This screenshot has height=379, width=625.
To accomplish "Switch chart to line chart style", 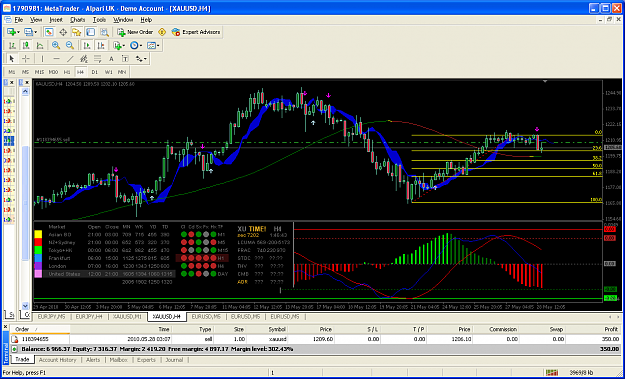I will point(40,45).
